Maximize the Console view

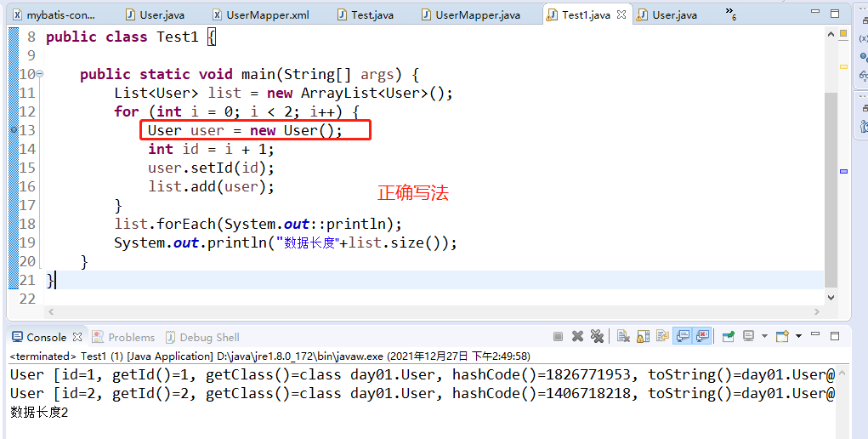(835, 336)
